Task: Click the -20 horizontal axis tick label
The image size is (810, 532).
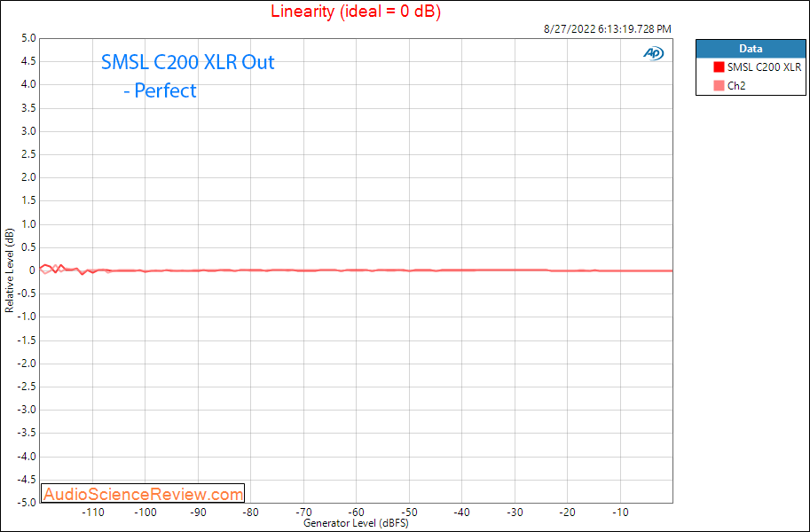Action: click(567, 512)
